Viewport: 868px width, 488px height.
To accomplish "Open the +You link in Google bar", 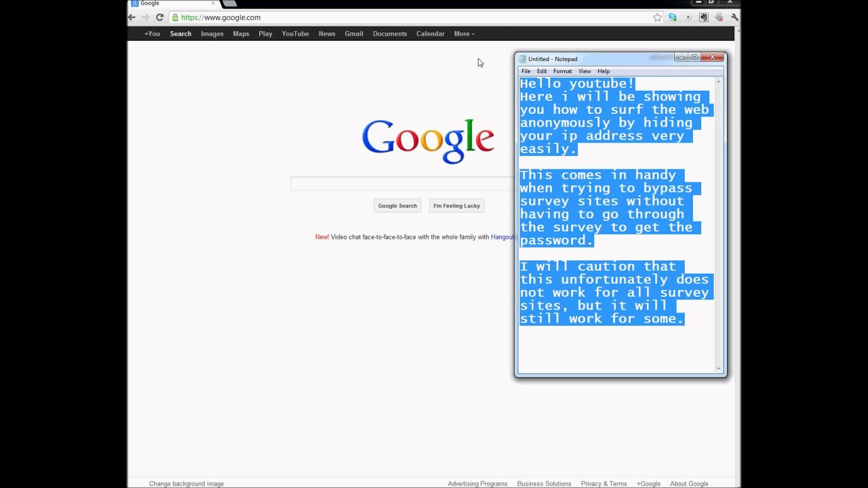I will (x=152, y=34).
